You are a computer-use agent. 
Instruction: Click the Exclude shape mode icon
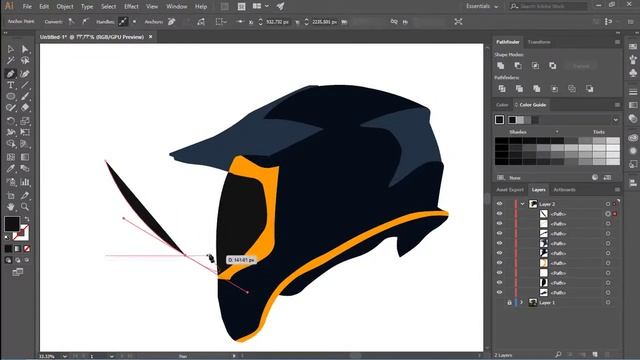click(553, 66)
